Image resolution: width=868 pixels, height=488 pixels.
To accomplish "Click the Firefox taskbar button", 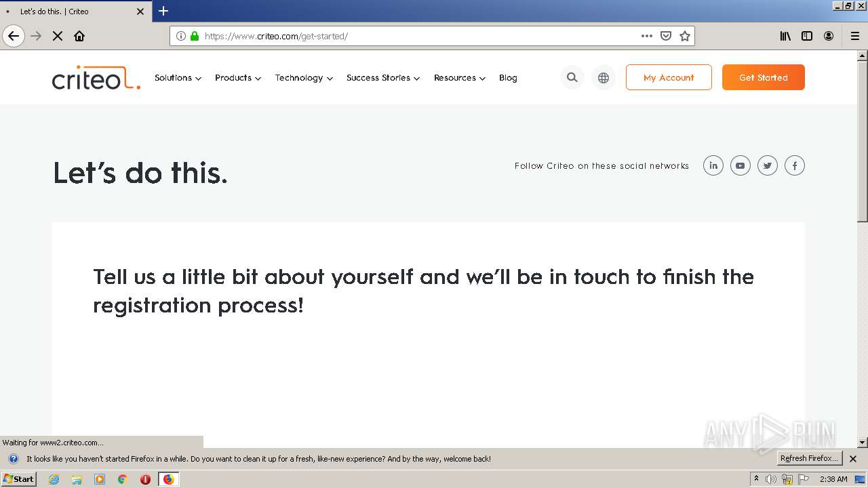I will point(168,479).
